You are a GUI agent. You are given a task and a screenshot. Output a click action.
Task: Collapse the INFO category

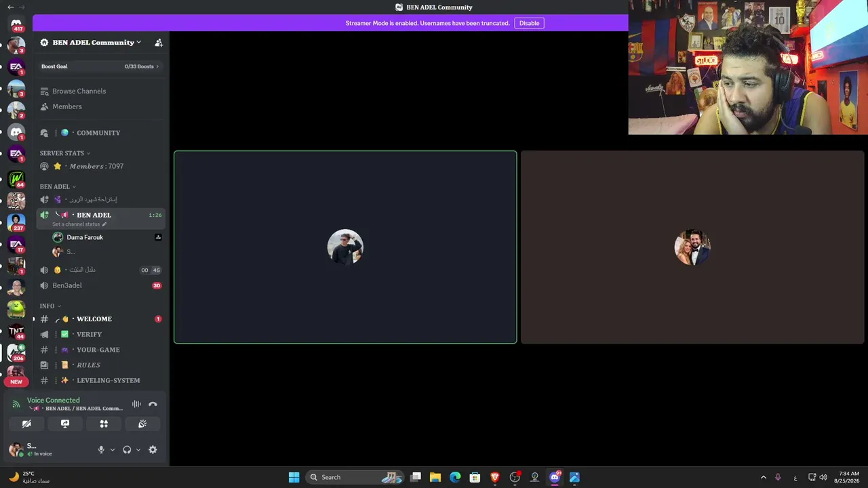50,306
